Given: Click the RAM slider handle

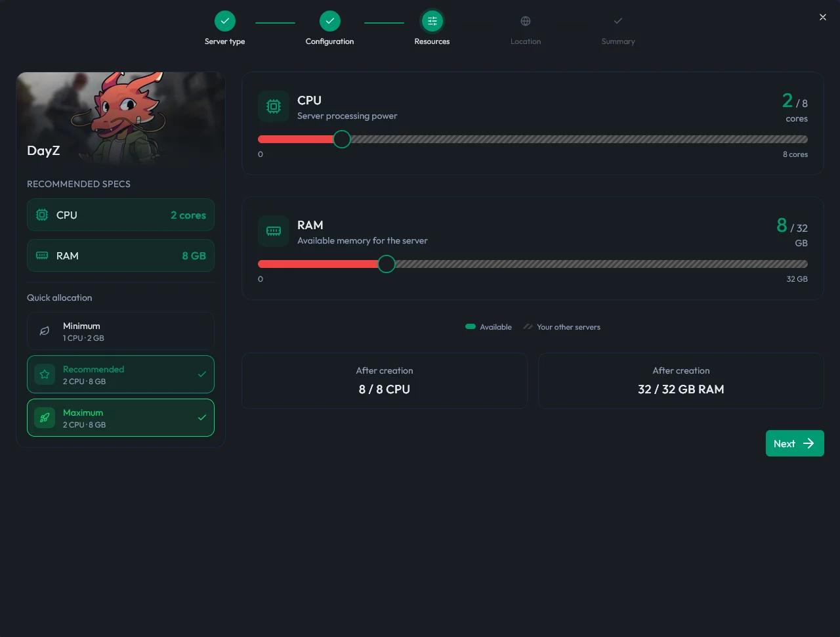Looking at the screenshot, I should 387,264.
